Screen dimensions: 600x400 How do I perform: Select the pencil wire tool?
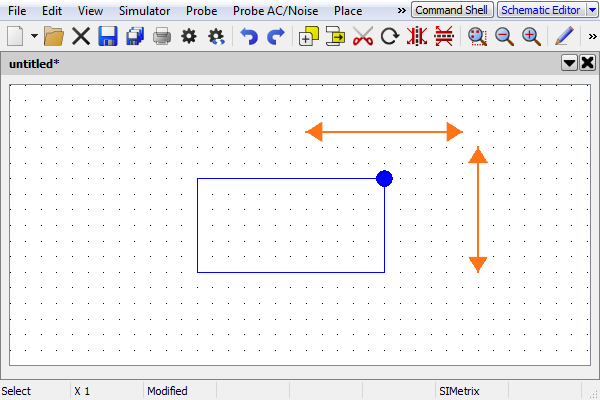564,37
